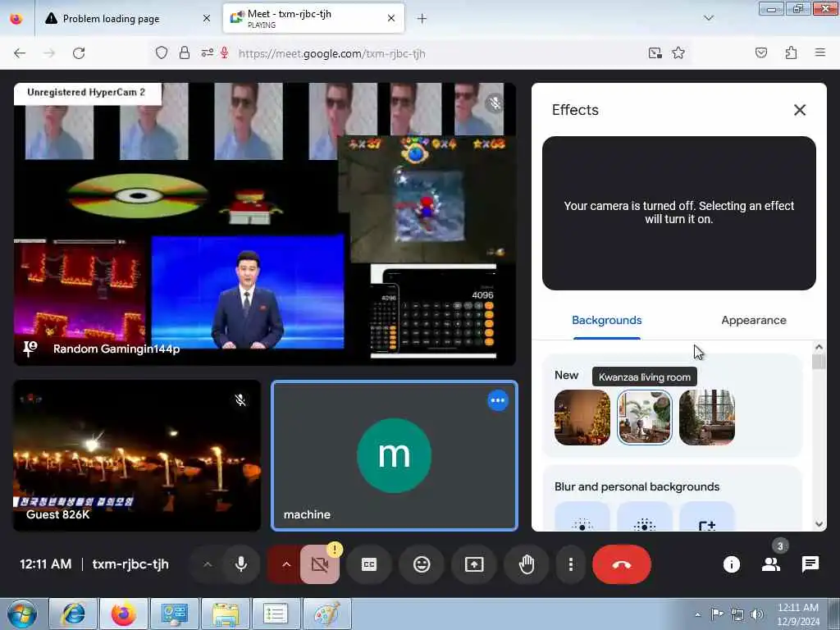
Task: Open the list all tabs dropdown
Action: (x=708, y=18)
